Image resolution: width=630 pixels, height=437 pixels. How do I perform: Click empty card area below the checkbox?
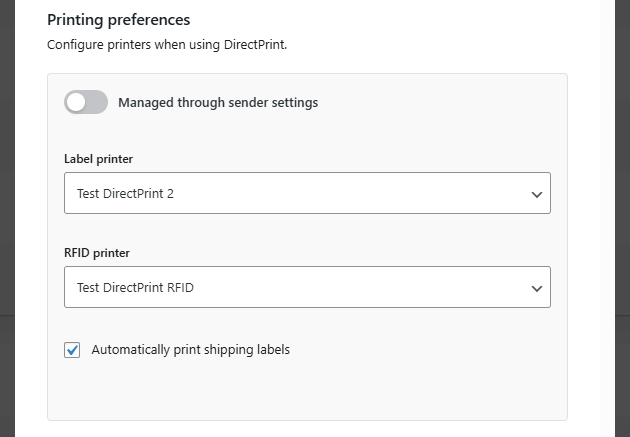click(x=306, y=393)
